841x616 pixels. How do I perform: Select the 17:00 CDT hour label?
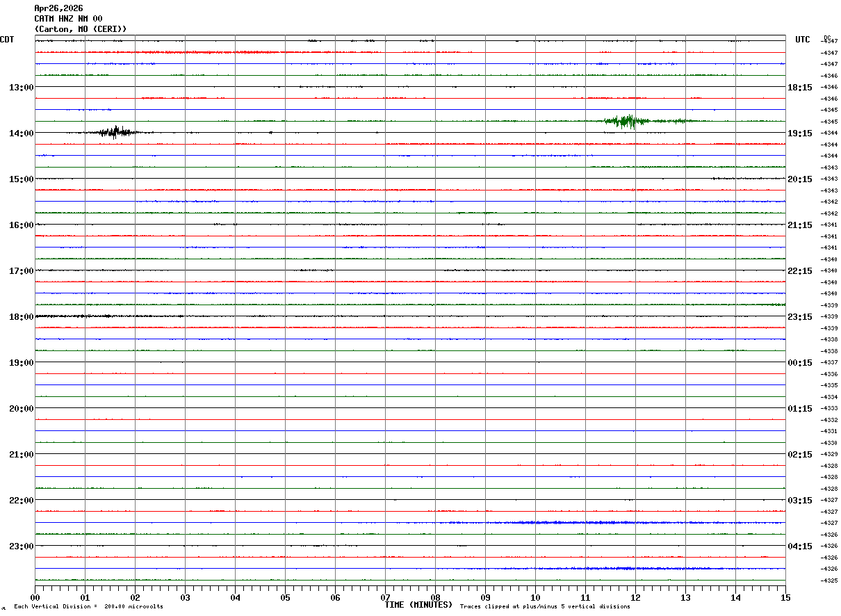point(21,270)
